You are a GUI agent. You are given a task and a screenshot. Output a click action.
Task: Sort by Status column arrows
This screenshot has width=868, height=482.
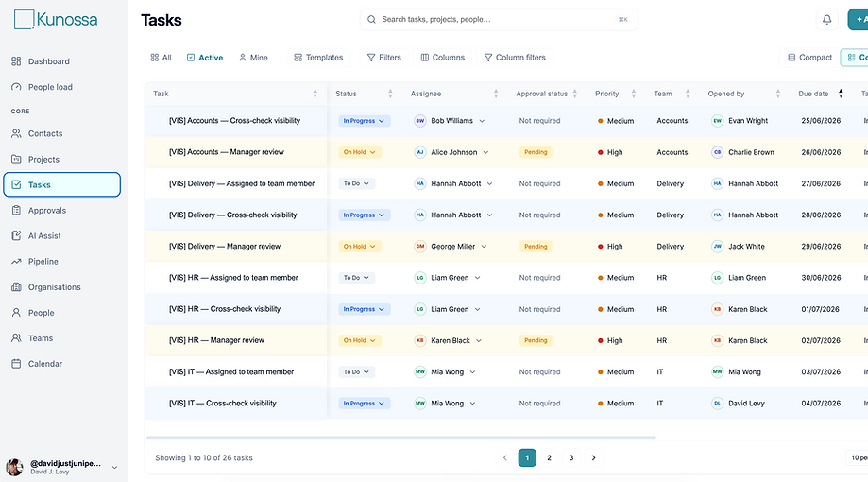click(390, 94)
